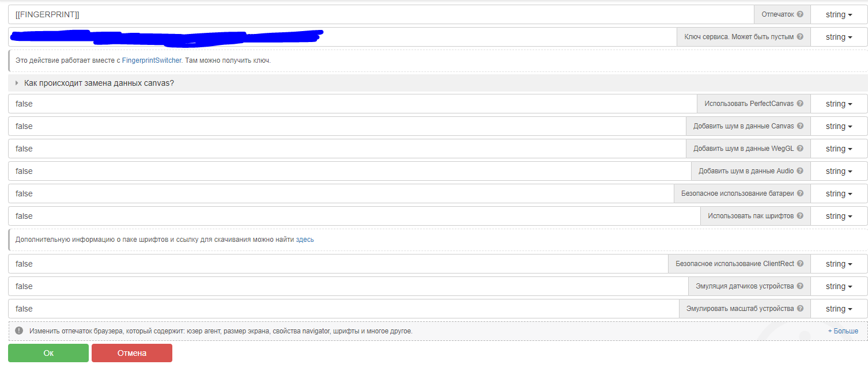
Task: Click help icon for Добавить шум в данные WegGL
Action: tap(800, 149)
